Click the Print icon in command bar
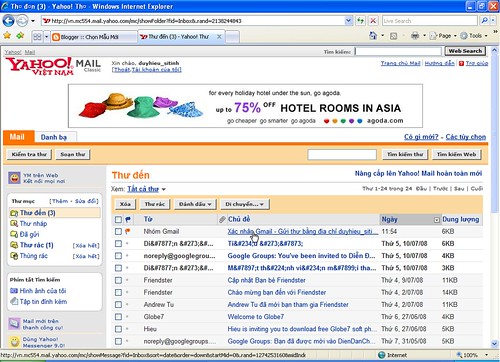500x362 pixels. [x=415, y=36]
